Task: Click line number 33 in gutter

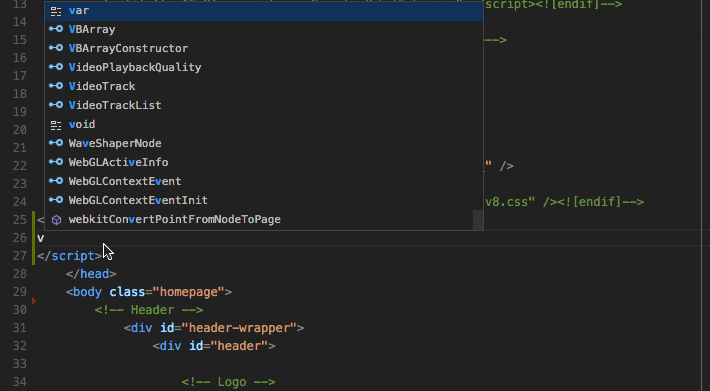Action: pos(19,364)
